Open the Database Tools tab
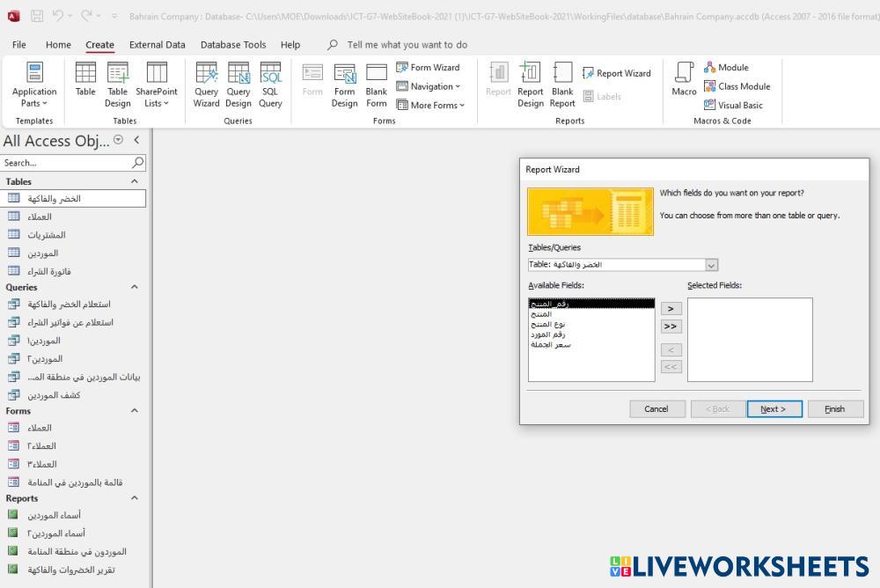Viewport: 880px width, 588px height. click(232, 45)
